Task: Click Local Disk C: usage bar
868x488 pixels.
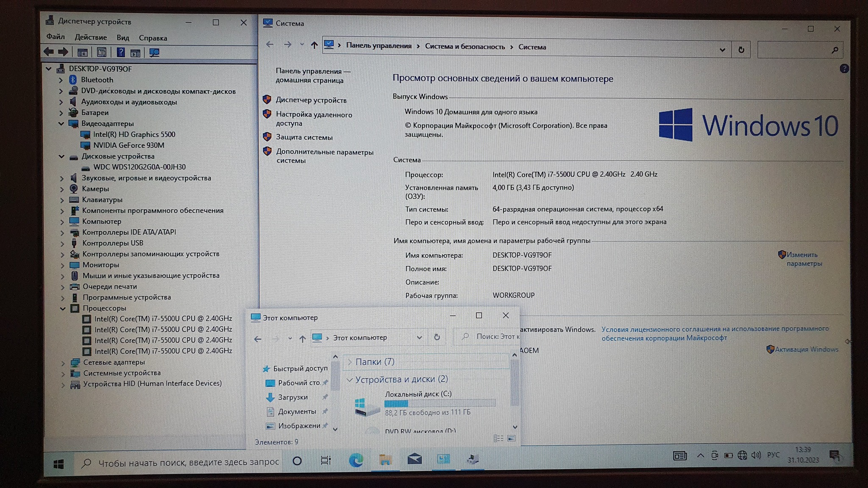Action: [440, 403]
